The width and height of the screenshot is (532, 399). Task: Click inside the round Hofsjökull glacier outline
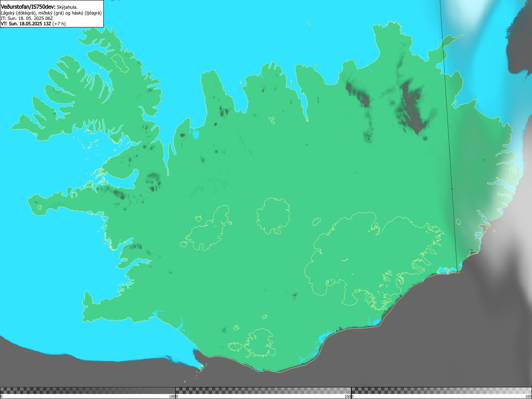[x=273, y=216]
